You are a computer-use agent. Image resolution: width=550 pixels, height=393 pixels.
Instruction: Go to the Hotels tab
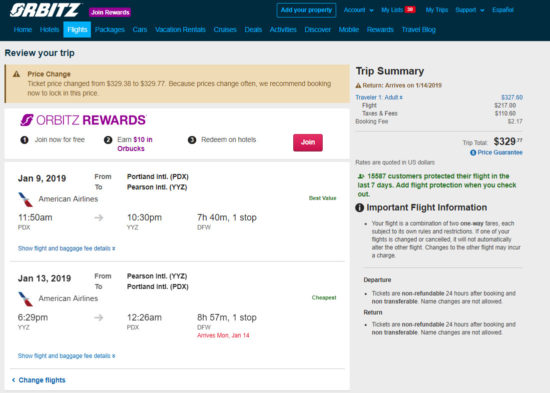(x=49, y=29)
